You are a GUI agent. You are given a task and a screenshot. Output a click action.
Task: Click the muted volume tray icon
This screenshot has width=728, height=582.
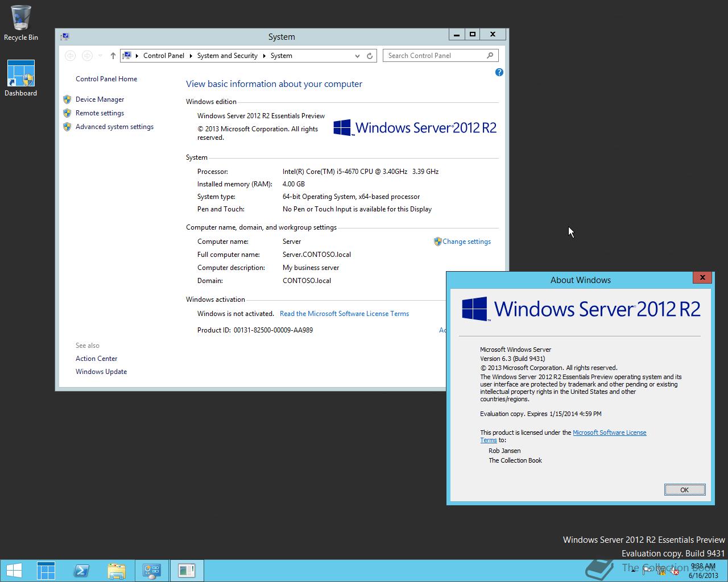point(674,571)
